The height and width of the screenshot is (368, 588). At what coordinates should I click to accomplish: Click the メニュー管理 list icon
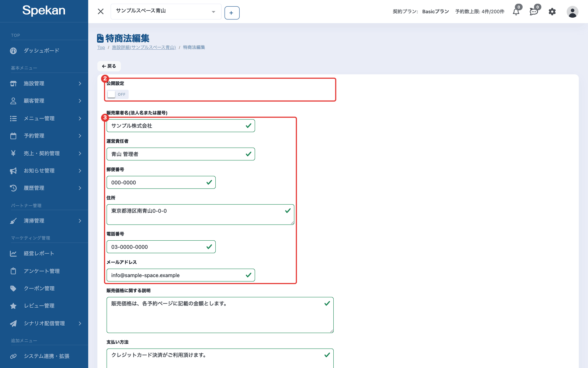click(x=13, y=118)
